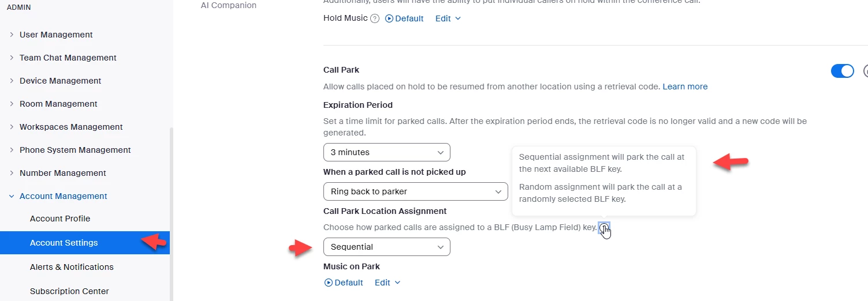868x301 pixels.
Task: Open the Call Park Learn more link
Action: (x=685, y=86)
